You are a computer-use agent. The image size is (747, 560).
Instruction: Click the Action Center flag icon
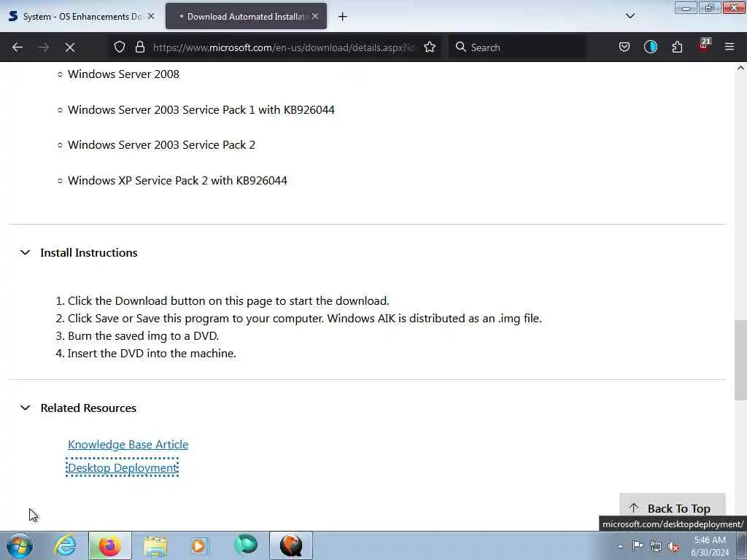638,545
